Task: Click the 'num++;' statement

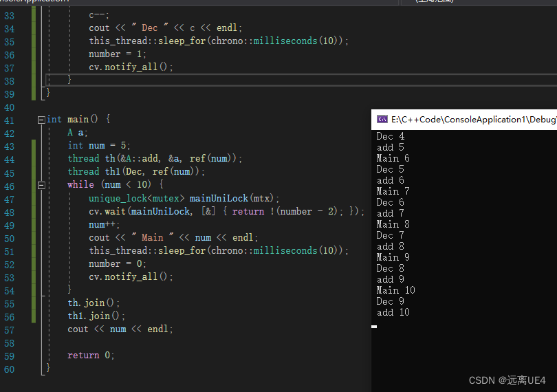Action: (x=105, y=225)
